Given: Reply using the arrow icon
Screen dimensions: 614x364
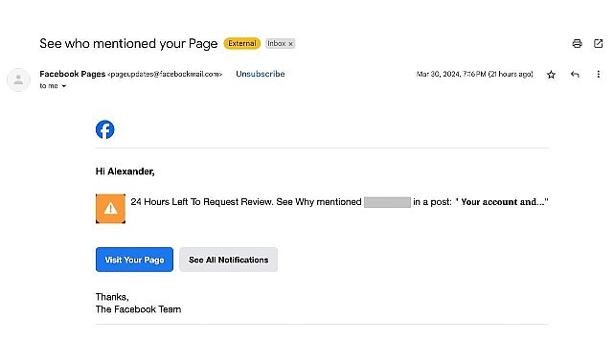Looking at the screenshot, I should click(x=575, y=74).
